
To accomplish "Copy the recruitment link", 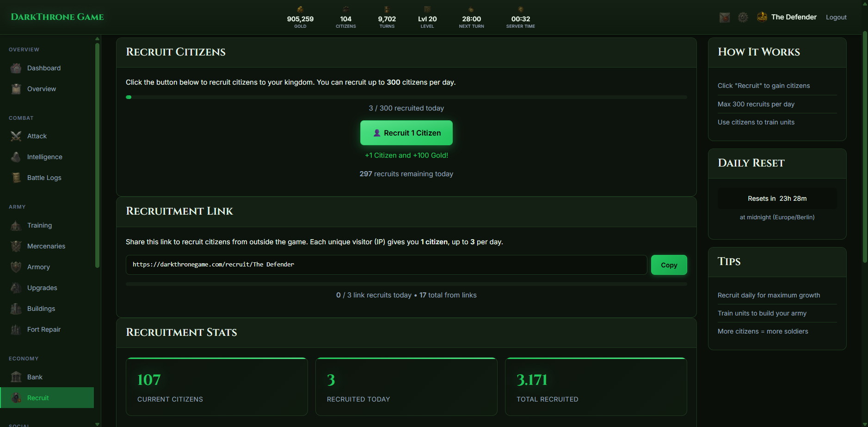I will [x=669, y=265].
